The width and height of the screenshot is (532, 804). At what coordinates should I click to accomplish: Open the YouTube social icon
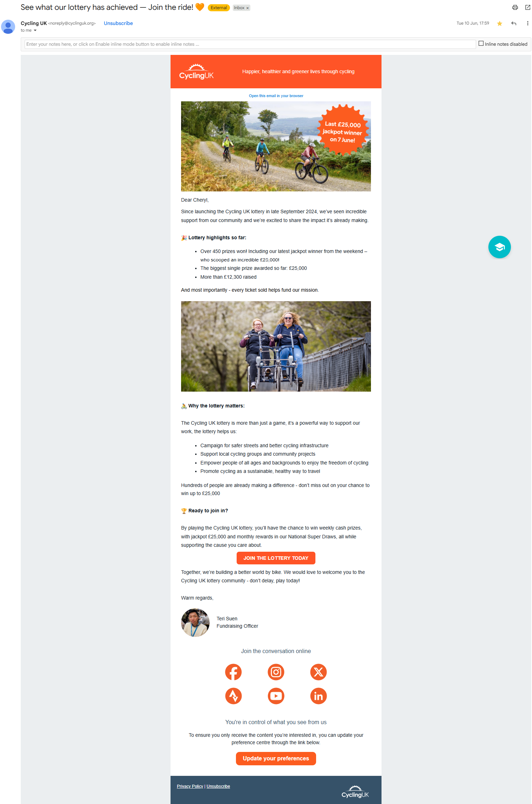(276, 696)
